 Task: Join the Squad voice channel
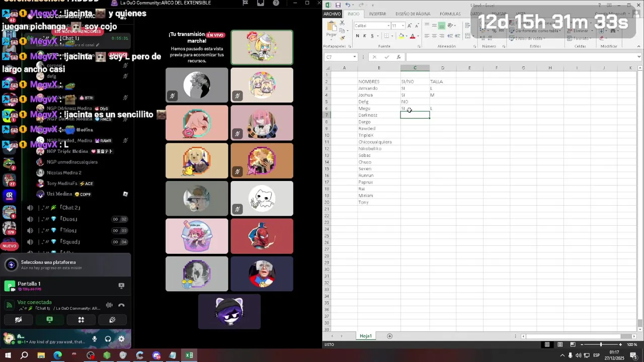coord(76,242)
